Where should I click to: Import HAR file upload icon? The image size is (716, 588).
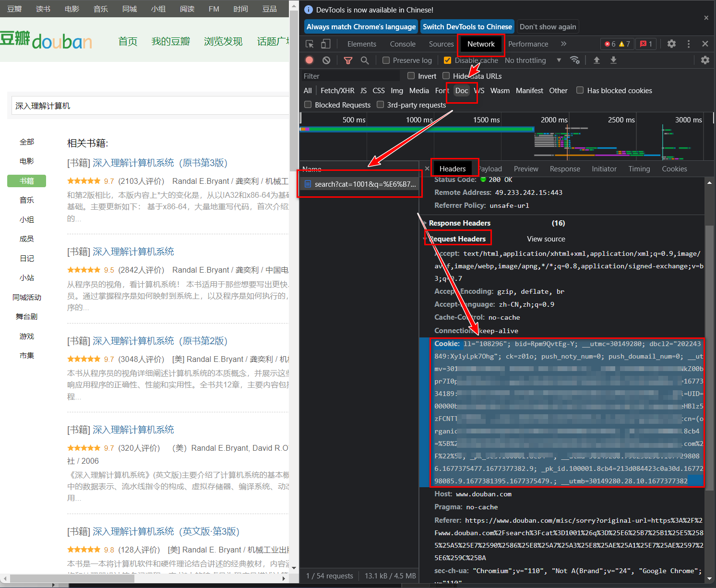coord(597,60)
